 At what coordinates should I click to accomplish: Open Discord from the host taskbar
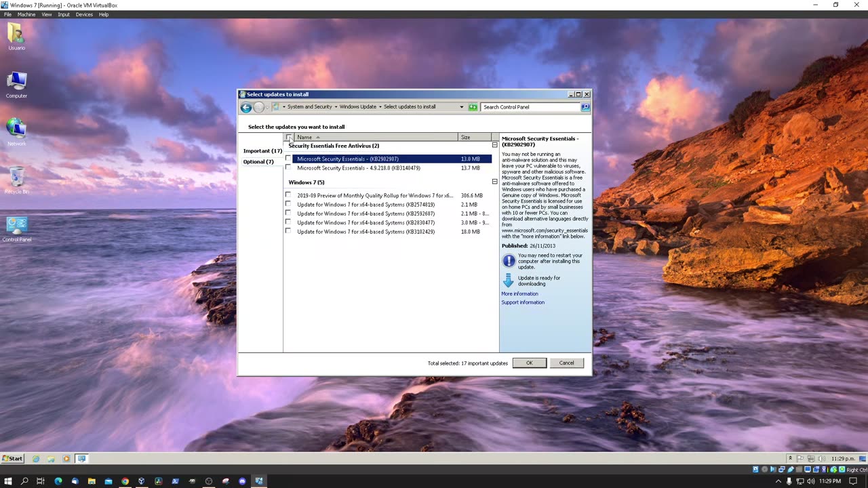pyautogui.click(x=242, y=481)
